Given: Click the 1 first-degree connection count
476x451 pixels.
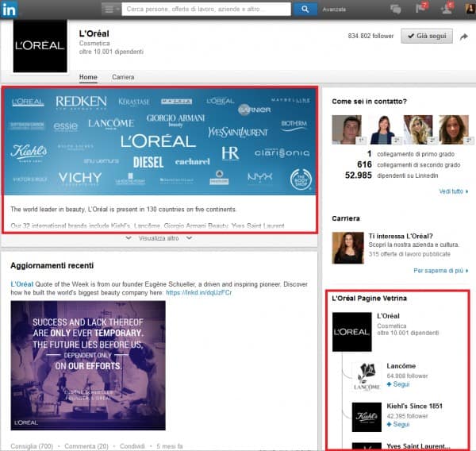Looking at the screenshot, I should coord(369,154).
